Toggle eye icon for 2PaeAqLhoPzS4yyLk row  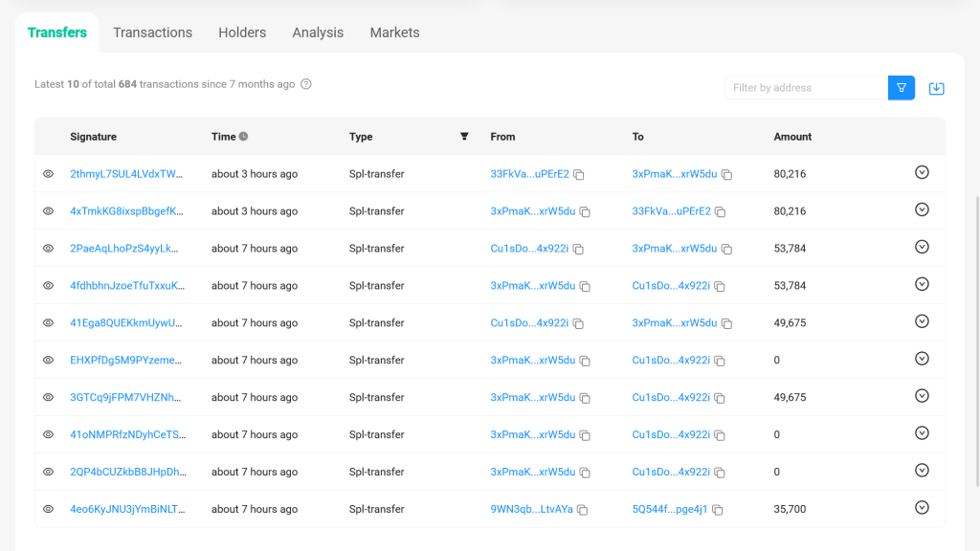pos(48,248)
